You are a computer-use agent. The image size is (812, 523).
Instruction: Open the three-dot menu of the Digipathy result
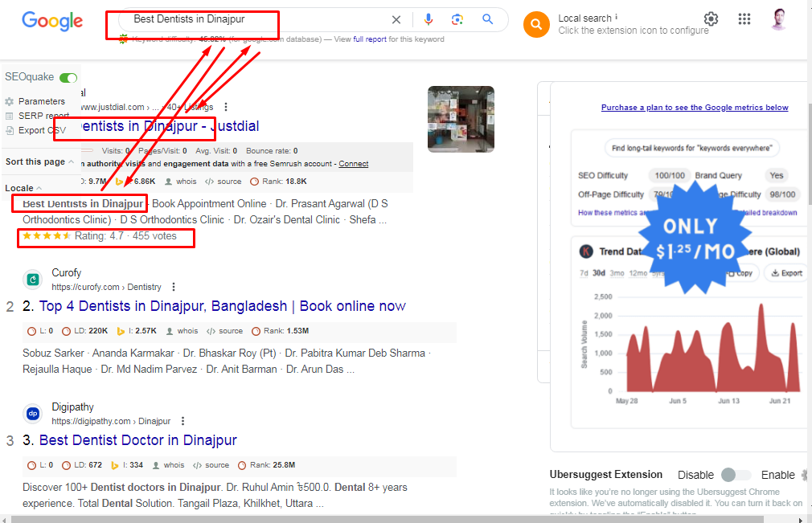(x=182, y=421)
